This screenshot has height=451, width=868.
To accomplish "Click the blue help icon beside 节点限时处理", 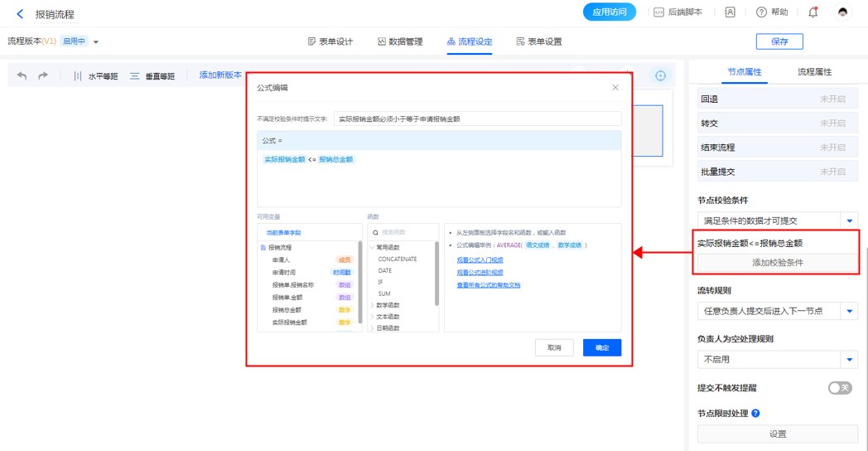I will [x=755, y=413].
